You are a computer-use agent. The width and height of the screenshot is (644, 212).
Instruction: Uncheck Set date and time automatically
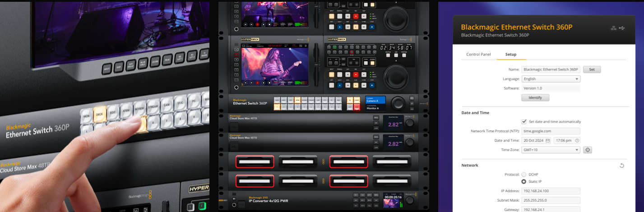pos(524,121)
